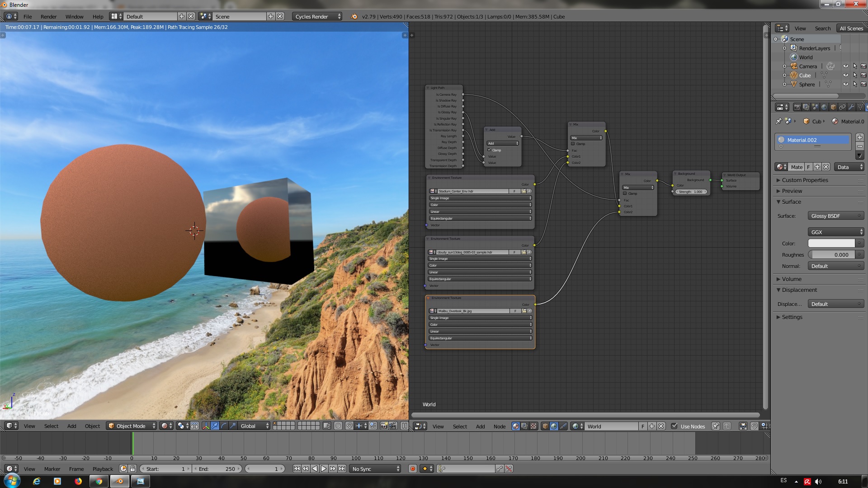Viewport: 868px width, 488px height.
Task: Open the Render properties camera tab
Action: click(x=797, y=107)
